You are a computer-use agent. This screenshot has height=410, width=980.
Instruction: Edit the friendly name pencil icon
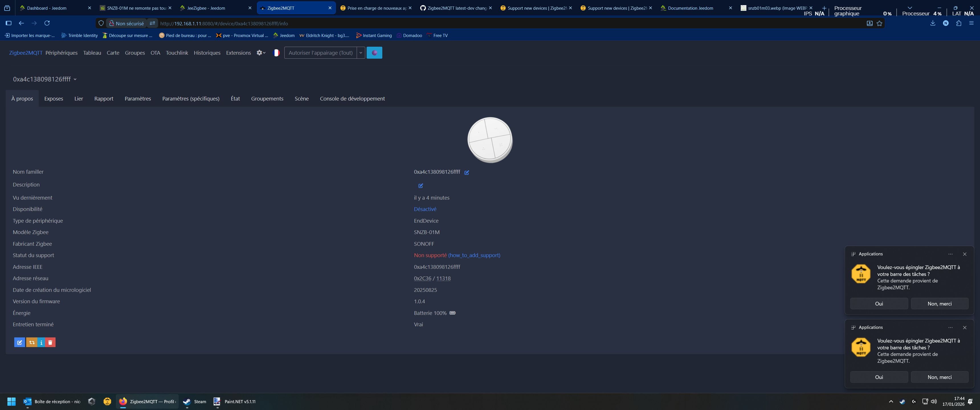467,172
